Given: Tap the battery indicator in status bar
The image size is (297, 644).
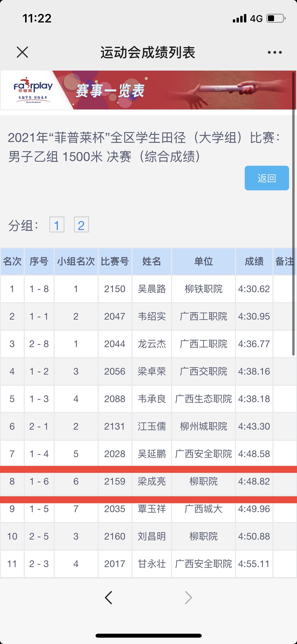Looking at the screenshot, I should click(x=276, y=19).
